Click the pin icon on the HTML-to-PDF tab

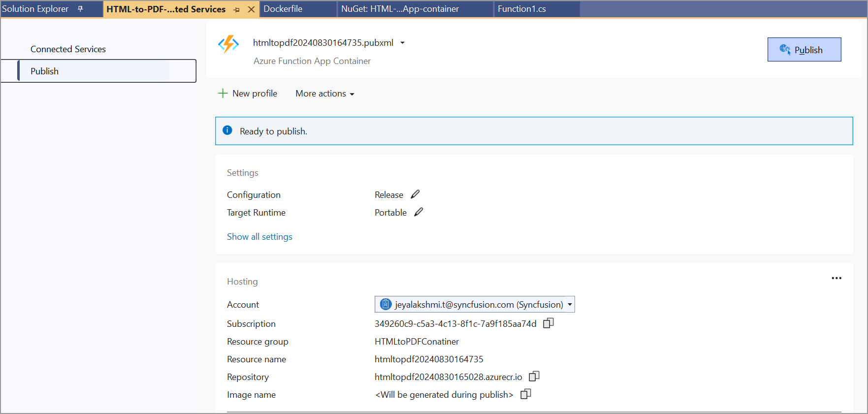[237, 9]
